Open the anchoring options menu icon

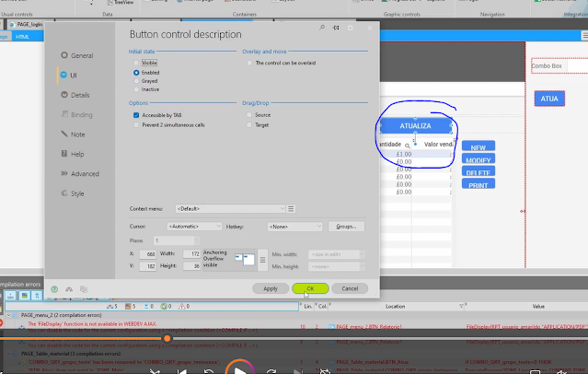262,260
